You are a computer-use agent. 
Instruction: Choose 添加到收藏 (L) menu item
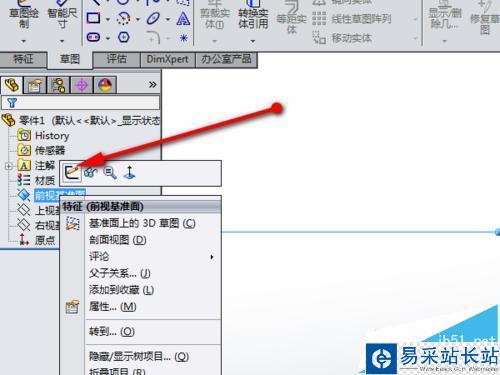coord(121,290)
